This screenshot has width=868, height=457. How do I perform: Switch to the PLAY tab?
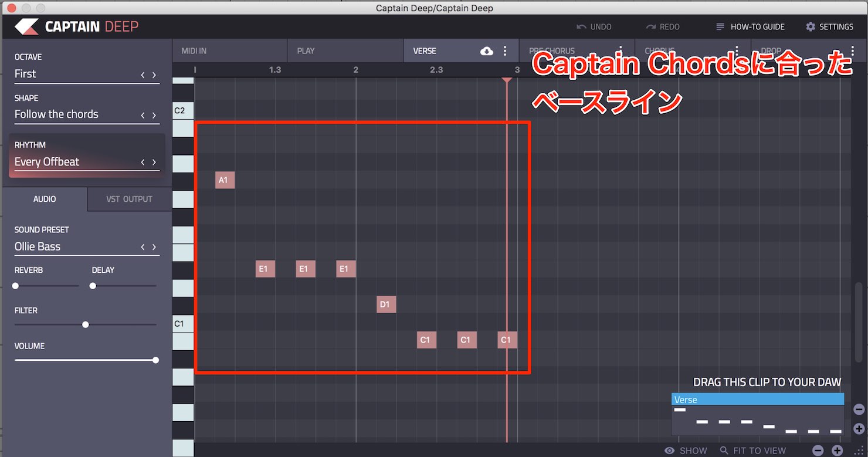(x=345, y=51)
